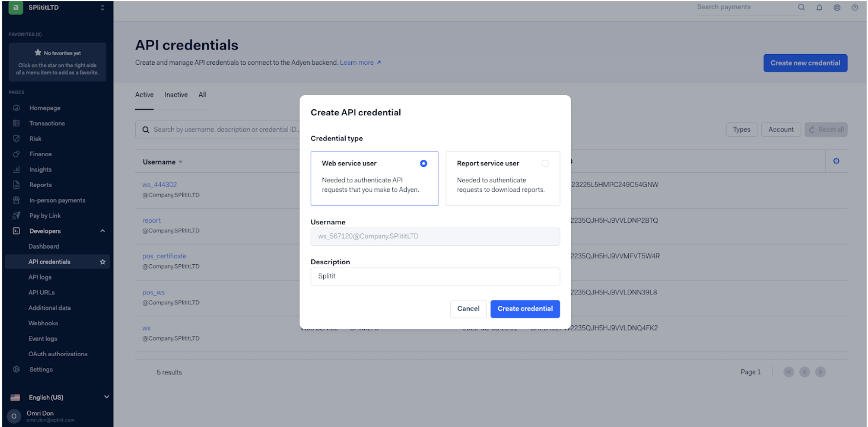Click the Omri Don user avatar
The height and width of the screenshot is (427, 868).
pos(14,416)
